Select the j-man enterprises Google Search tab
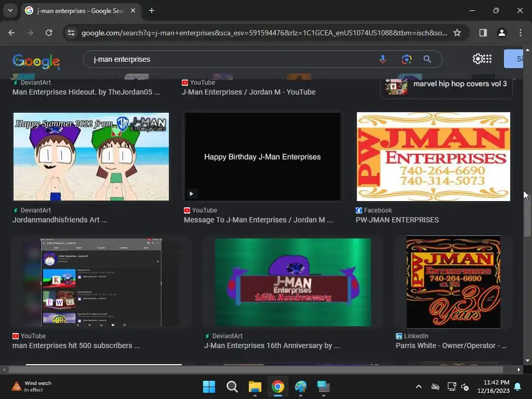 81,11
